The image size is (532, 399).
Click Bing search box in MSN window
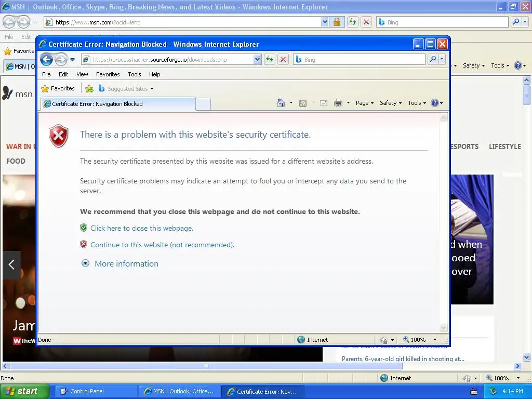[x=443, y=22]
